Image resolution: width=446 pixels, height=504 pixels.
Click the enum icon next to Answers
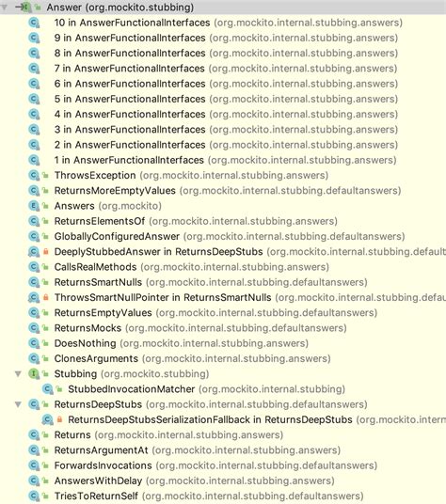34,206
